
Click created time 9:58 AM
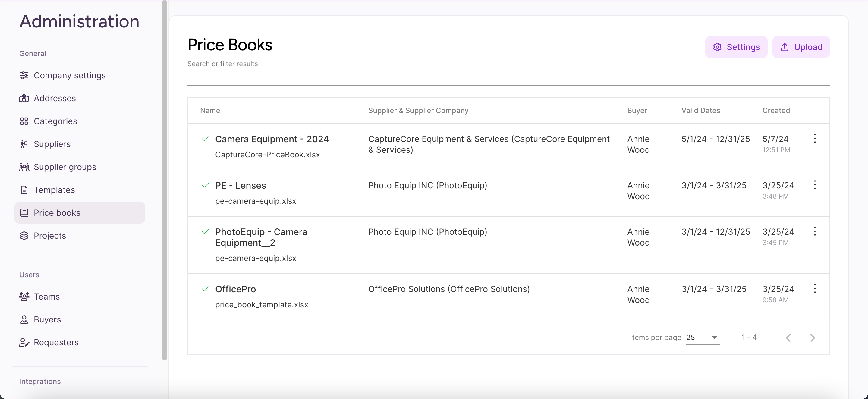coord(775,300)
